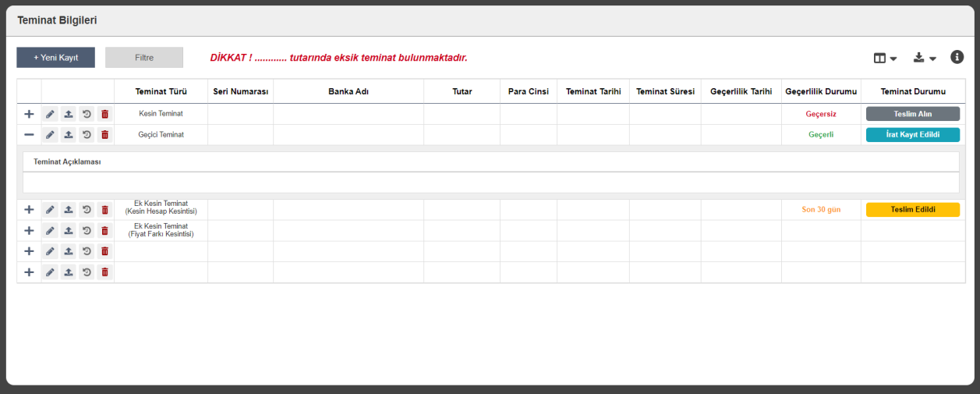Click the upload icon in Kesin Hesap Kesintisi row

(69, 210)
